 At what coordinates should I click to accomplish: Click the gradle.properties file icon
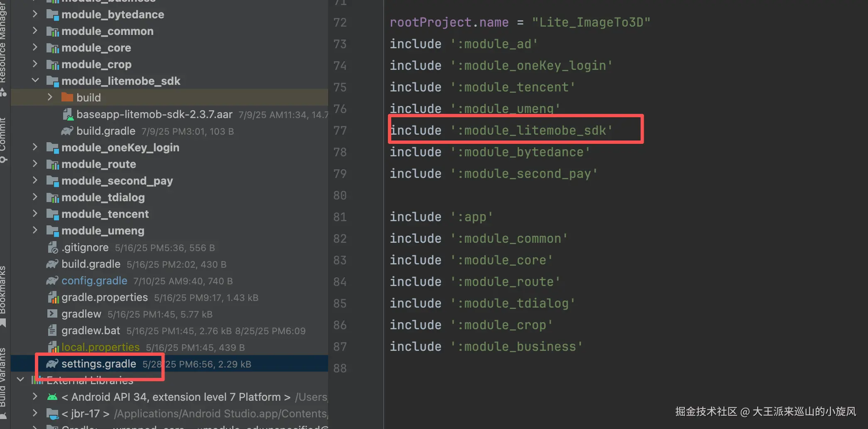click(x=52, y=297)
